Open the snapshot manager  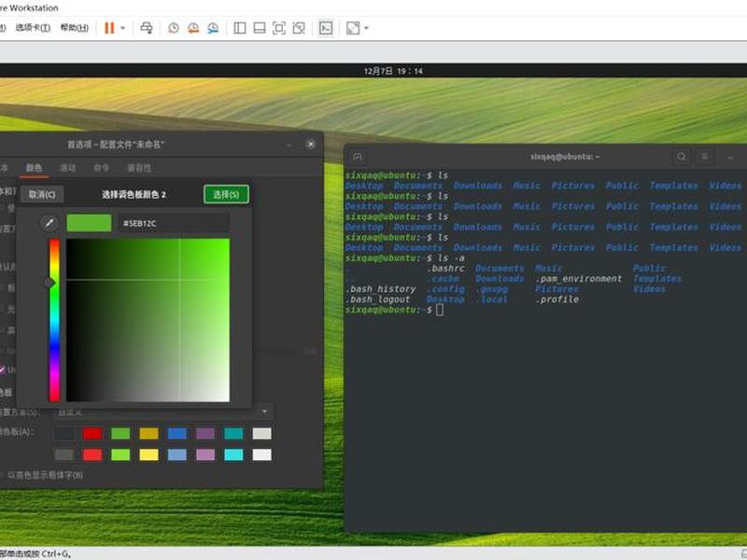(x=213, y=28)
